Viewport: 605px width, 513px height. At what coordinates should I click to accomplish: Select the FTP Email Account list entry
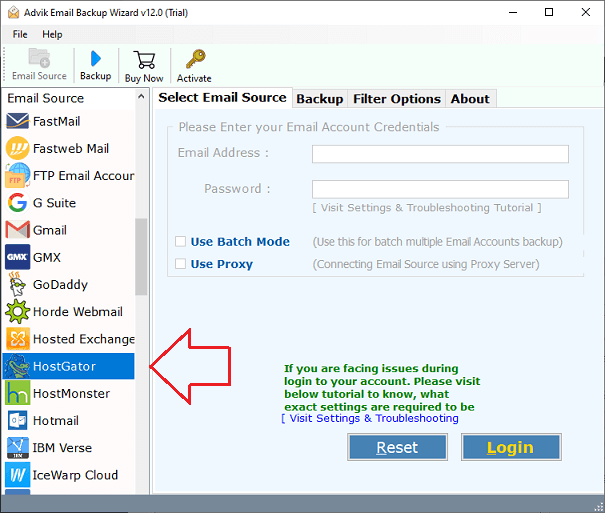coord(69,176)
